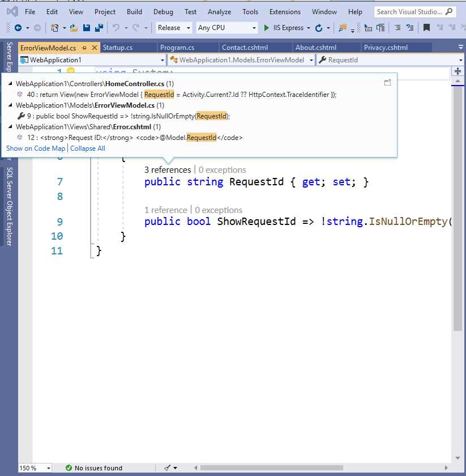466x476 pixels.
Task: Click the Collapse All link
Action: [x=87, y=148]
